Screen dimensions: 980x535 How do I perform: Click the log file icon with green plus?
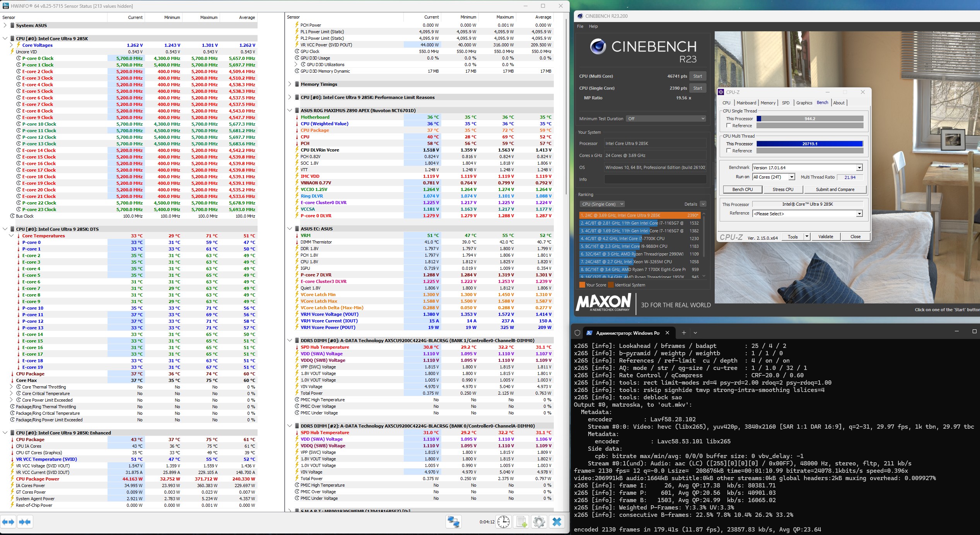pyautogui.click(x=521, y=522)
